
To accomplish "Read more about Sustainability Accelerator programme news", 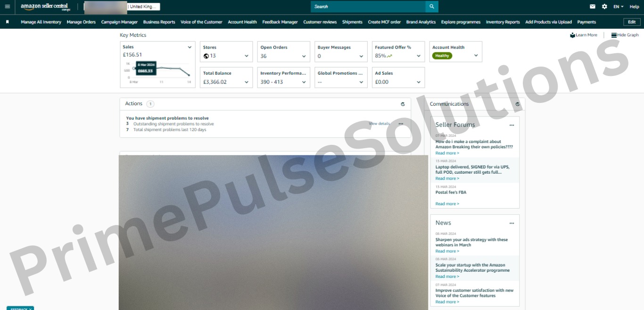I will (x=447, y=276).
